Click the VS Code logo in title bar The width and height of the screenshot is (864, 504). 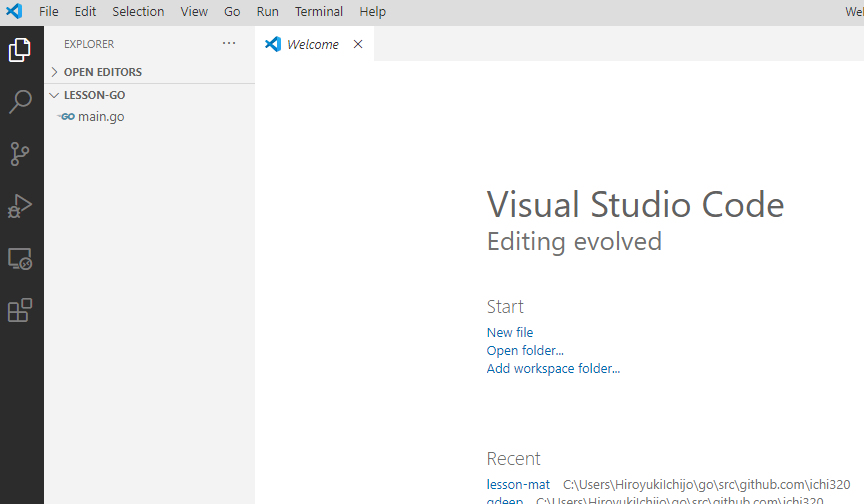pyautogui.click(x=14, y=11)
